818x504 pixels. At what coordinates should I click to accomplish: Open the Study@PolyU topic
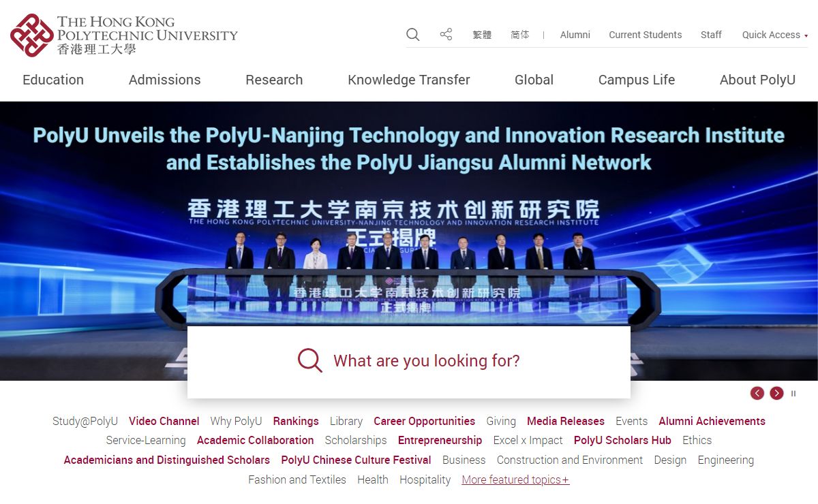pyautogui.click(x=85, y=421)
